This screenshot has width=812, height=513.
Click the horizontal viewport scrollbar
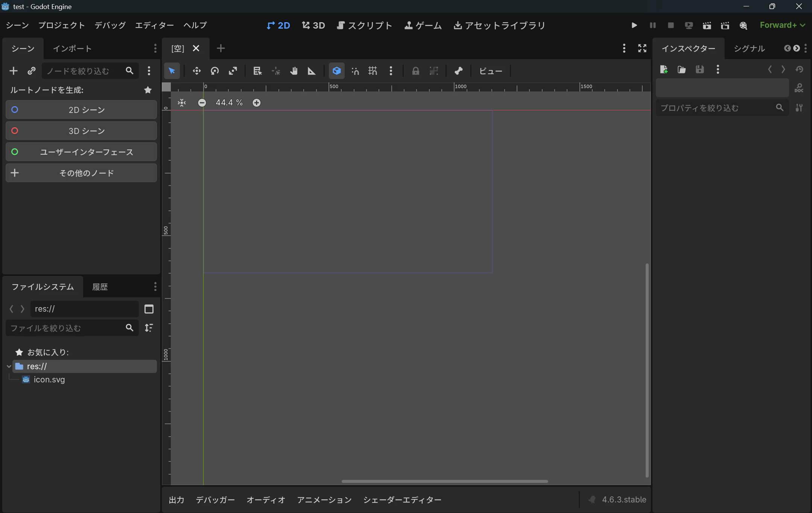[x=445, y=481]
